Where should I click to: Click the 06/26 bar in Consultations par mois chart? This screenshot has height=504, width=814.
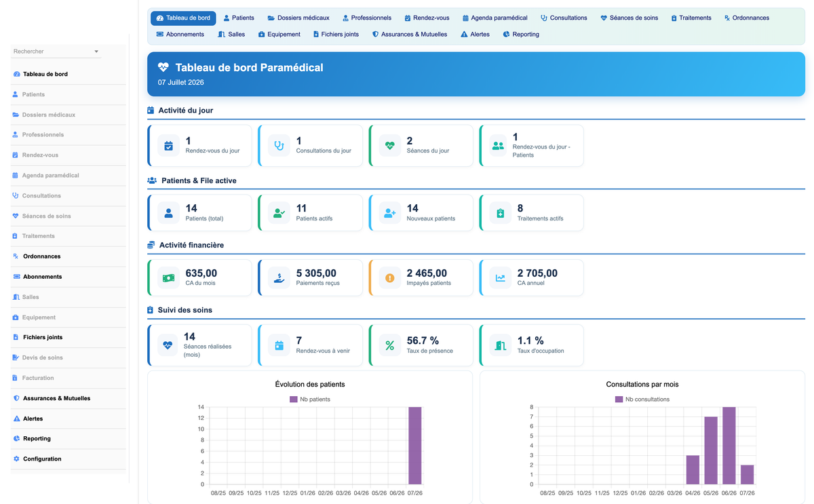coord(729,446)
